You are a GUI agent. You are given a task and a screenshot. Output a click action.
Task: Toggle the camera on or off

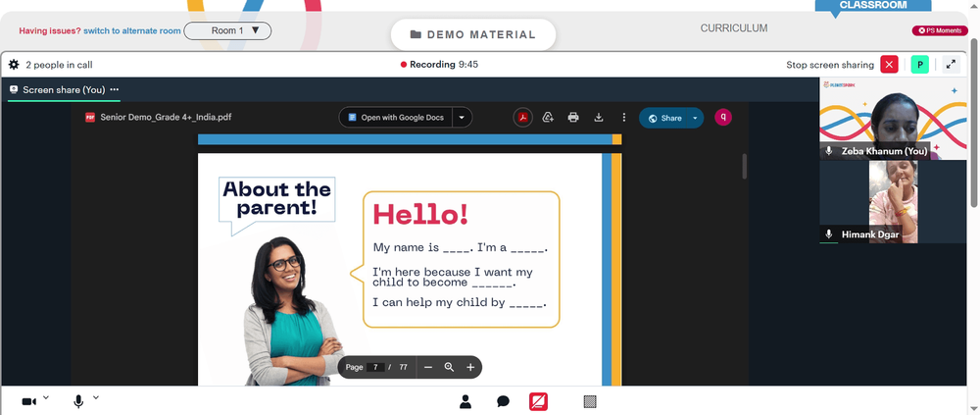pyautogui.click(x=28, y=402)
